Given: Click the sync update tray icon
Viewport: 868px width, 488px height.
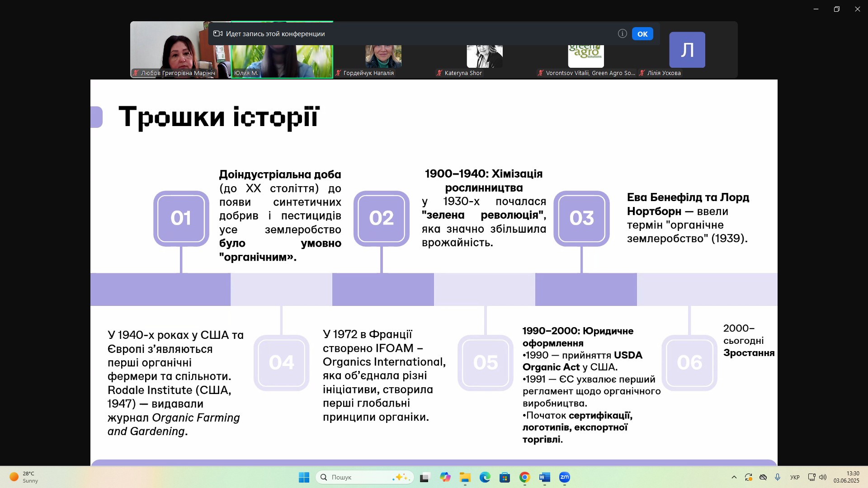Looking at the screenshot, I should coord(749,477).
